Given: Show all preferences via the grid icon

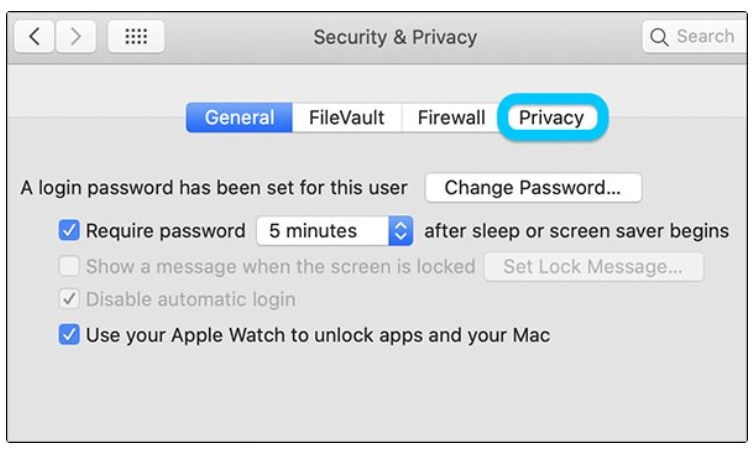Looking at the screenshot, I should pyautogui.click(x=136, y=37).
